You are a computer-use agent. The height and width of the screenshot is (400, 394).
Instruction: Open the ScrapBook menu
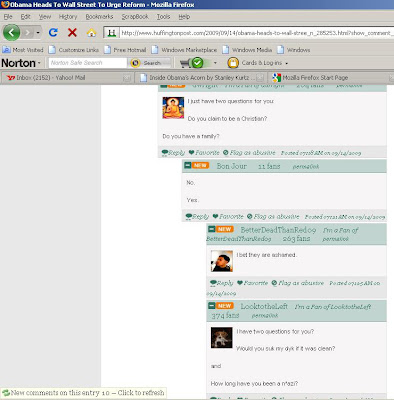pyautogui.click(x=135, y=17)
